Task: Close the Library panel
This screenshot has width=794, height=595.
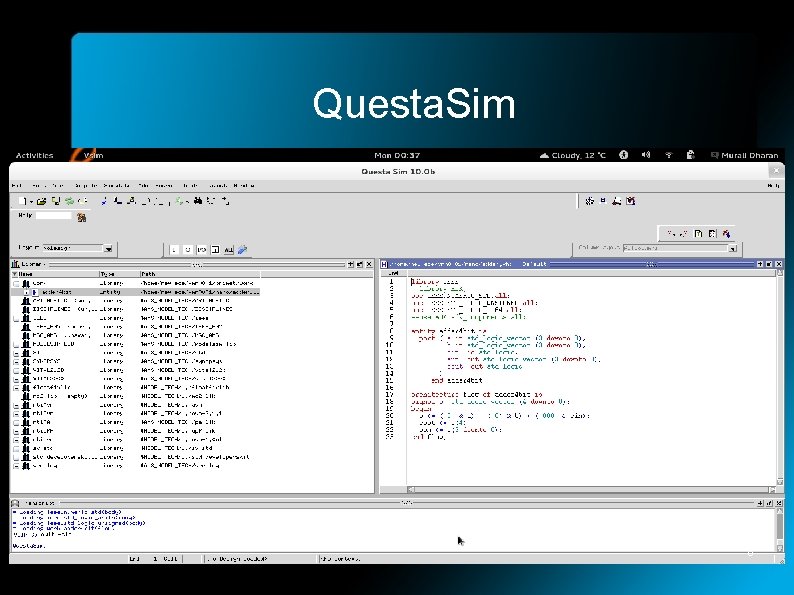Action: pos(369,264)
